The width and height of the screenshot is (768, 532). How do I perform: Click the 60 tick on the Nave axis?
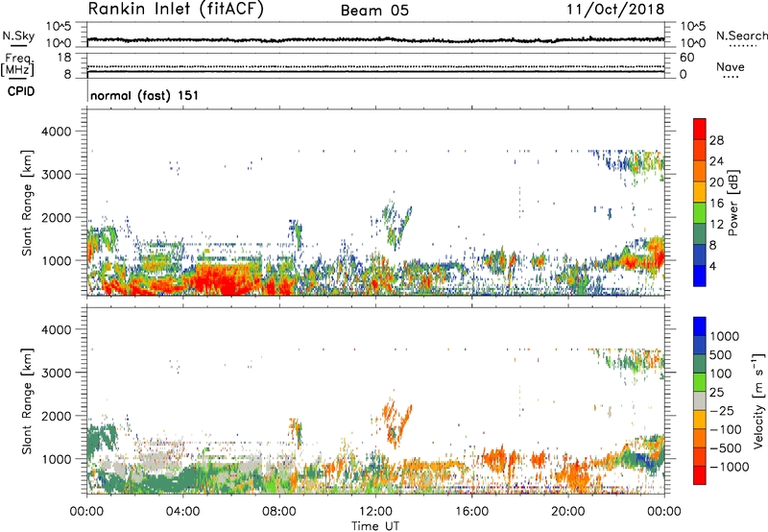(686, 58)
